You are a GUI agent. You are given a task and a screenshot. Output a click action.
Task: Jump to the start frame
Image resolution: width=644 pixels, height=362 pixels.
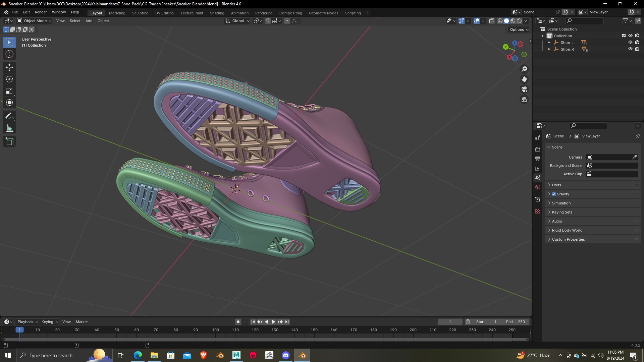[x=253, y=322]
